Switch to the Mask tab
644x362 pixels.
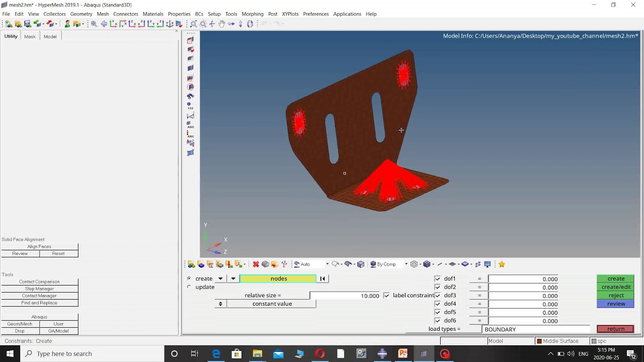[x=30, y=36]
